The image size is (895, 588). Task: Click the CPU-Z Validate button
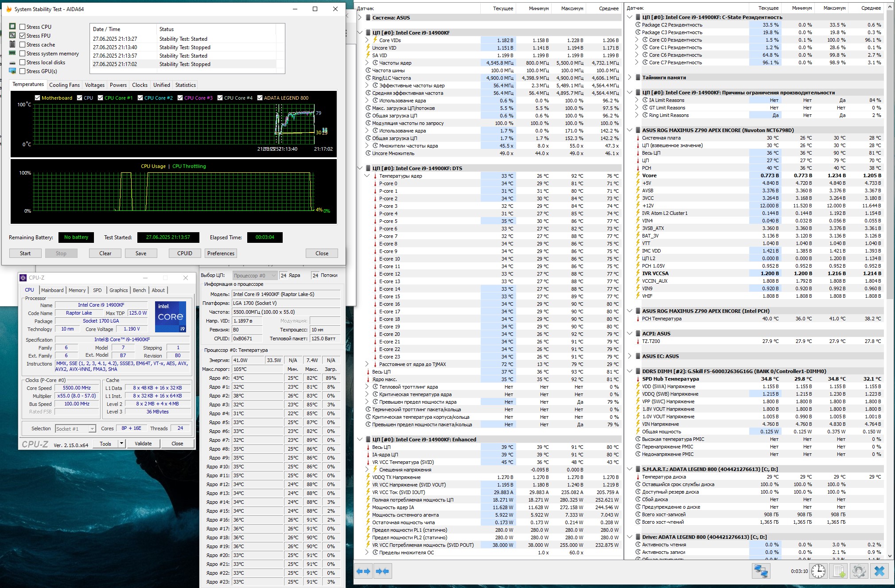tap(143, 444)
